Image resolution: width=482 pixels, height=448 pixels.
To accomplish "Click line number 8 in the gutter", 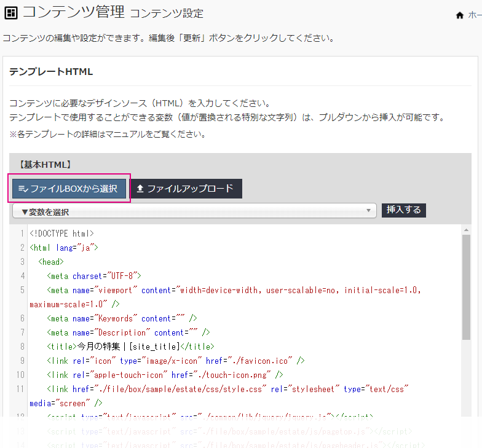I will (22, 347).
